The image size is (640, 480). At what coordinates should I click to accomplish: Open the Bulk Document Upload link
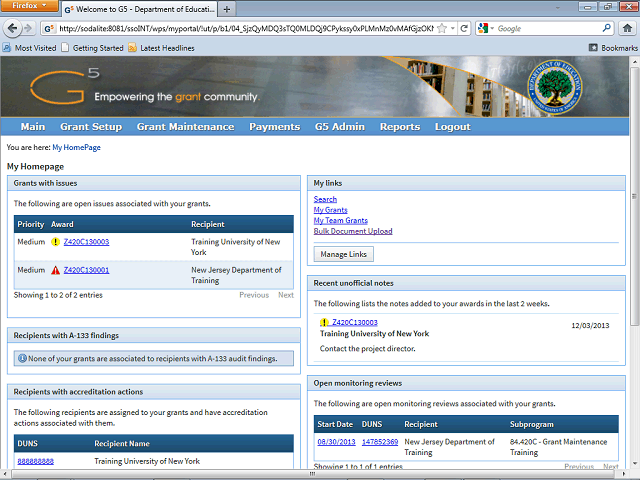pyautogui.click(x=353, y=231)
